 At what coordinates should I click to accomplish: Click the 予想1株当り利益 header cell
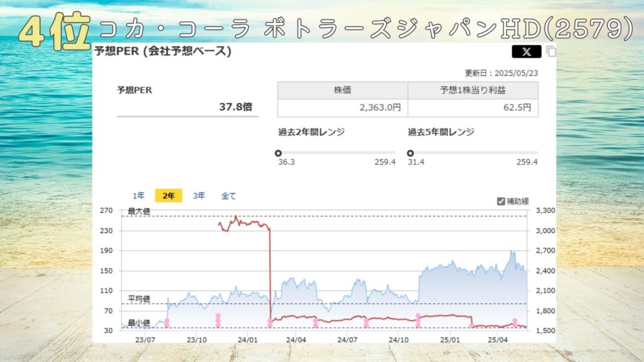click(x=472, y=90)
